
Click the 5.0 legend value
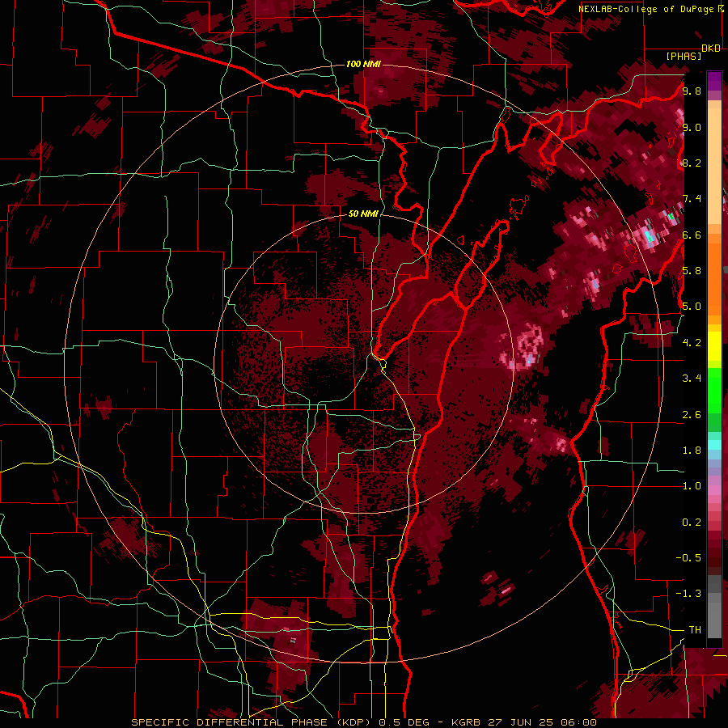pyautogui.click(x=692, y=307)
